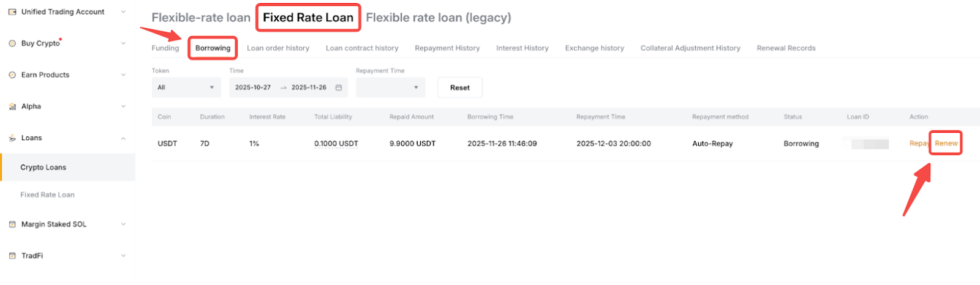The width and height of the screenshot is (980, 285).
Task: Collapse the Loans sidebar section chevron
Action: (123, 138)
